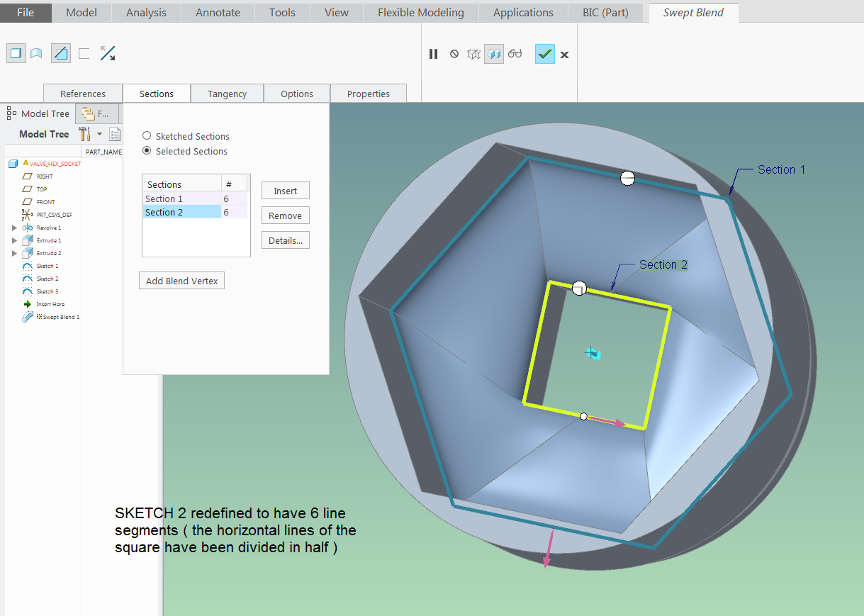
Task: Click the Add Blend Vertex button
Action: coord(182,281)
